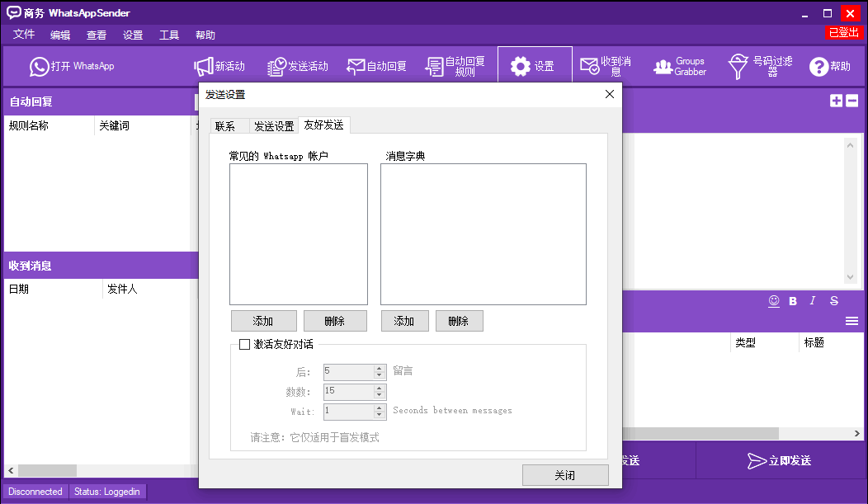This screenshot has width=868, height=504.
Task: Increase the 后 value with up arrow
Action: tap(380, 369)
